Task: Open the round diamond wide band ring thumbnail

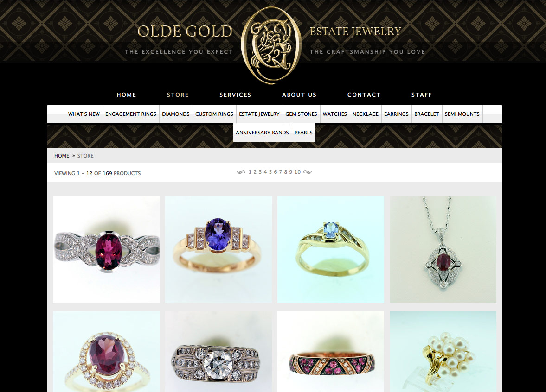Action: pos(218,352)
